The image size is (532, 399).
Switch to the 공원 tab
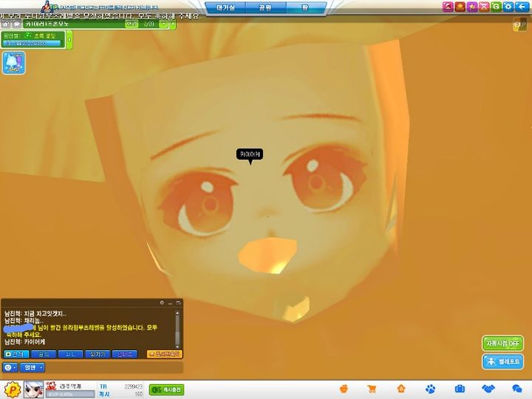tap(265, 7)
